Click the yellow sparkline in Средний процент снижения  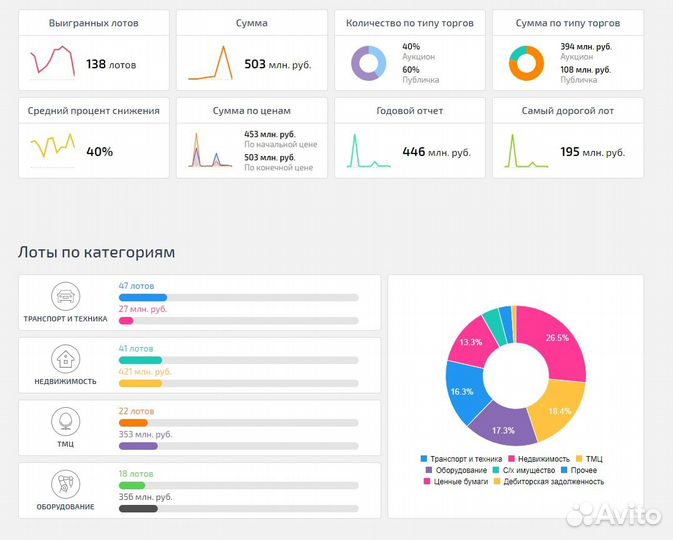point(52,148)
